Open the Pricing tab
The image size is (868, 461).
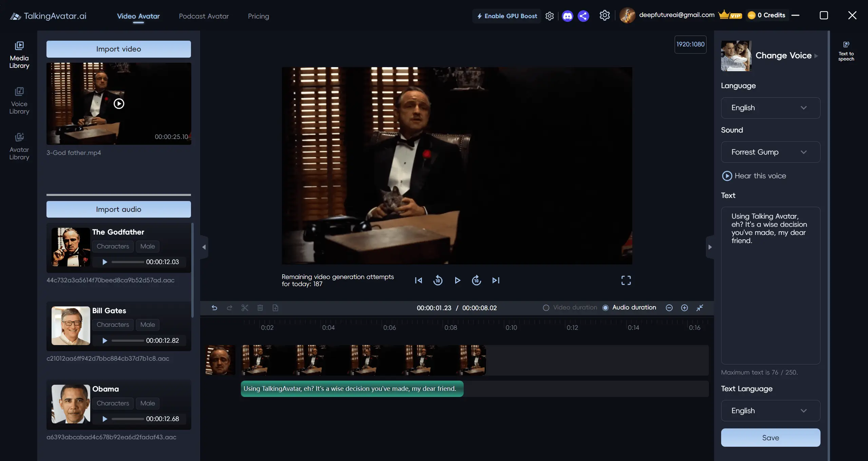(258, 16)
